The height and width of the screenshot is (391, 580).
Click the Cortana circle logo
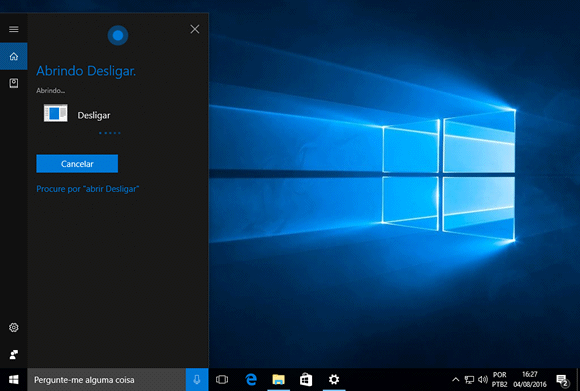pyautogui.click(x=118, y=36)
